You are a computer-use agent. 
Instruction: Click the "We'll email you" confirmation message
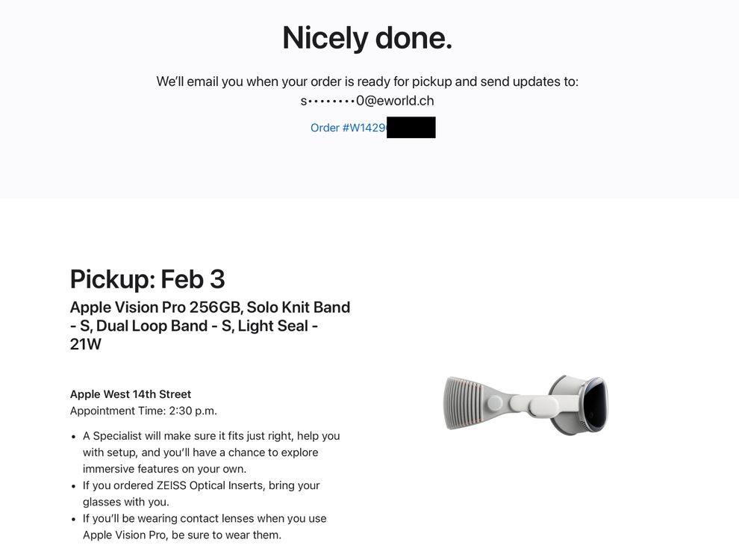367,81
